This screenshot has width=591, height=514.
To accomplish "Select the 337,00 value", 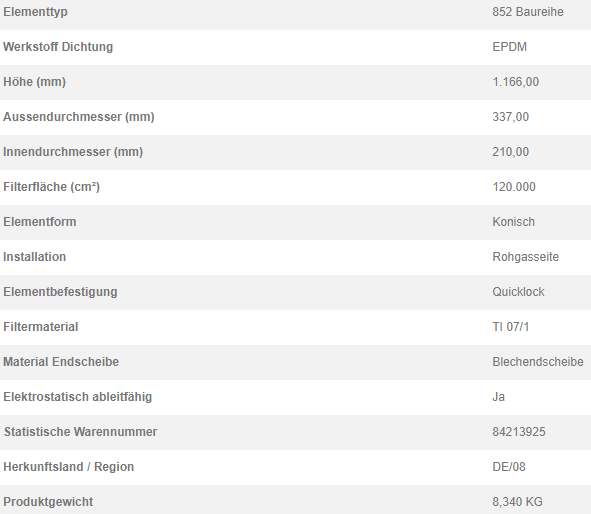I will 510,117.
